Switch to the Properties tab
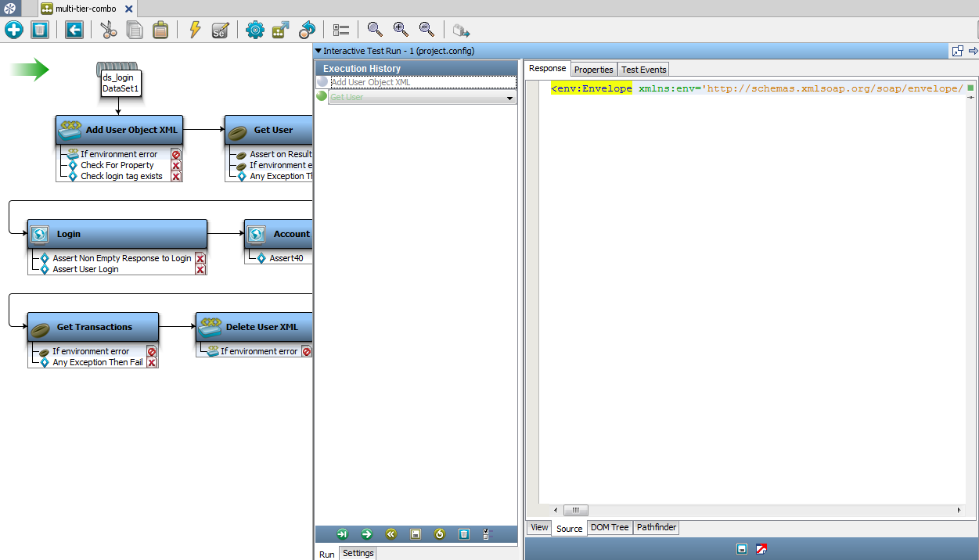 [x=594, y=70]
